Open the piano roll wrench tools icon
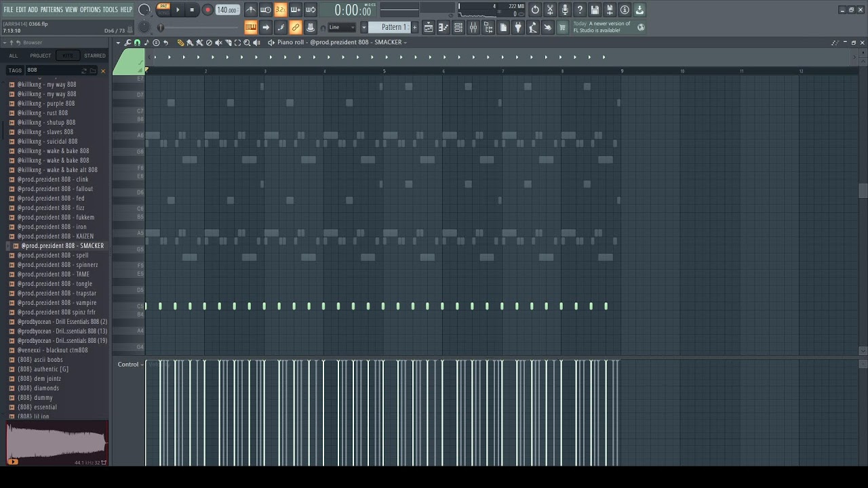Screen dimensions: 868x488 coord(127,43)
